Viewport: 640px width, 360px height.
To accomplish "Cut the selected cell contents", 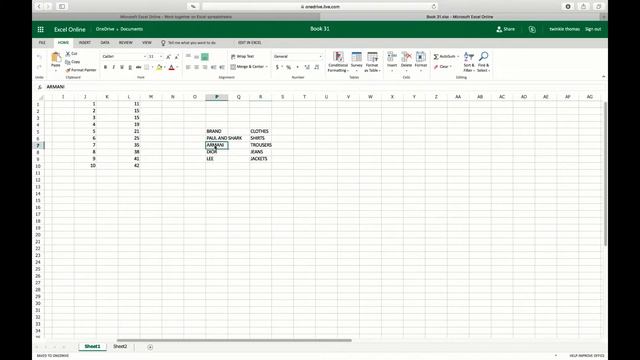I will tap(71, 53).
